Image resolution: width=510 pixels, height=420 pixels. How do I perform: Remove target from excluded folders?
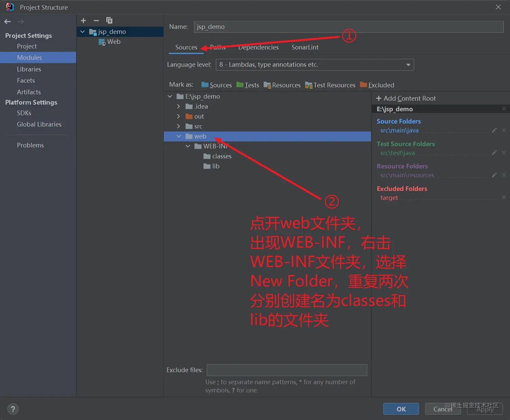[x=504, y=198]
